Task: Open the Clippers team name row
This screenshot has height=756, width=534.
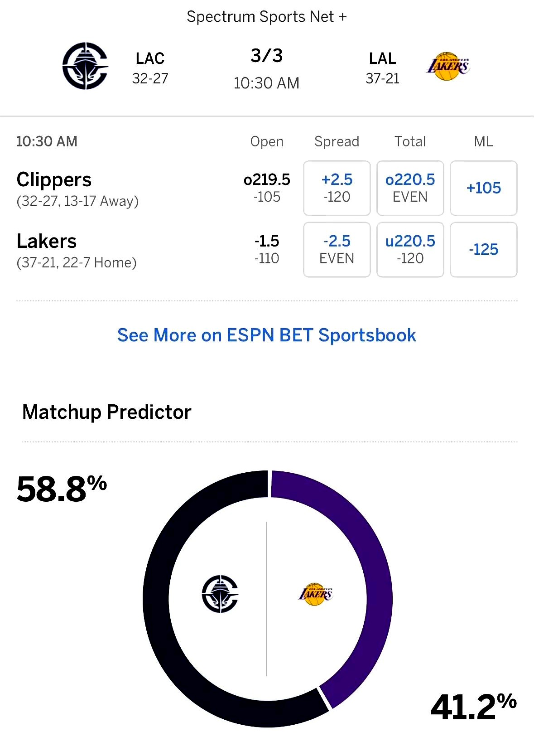Action: [x=77, y=189]
